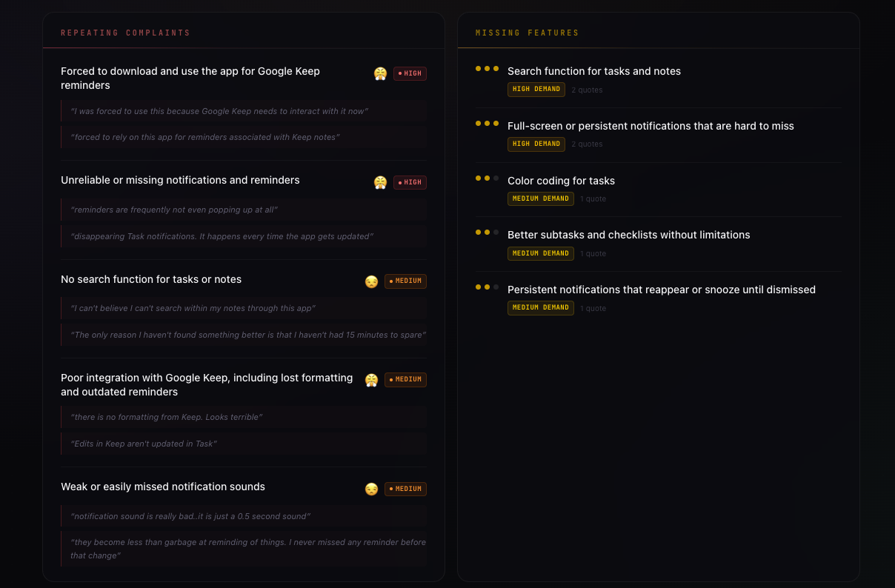Click emoji beside Google Keep reminders complaint

380,73
